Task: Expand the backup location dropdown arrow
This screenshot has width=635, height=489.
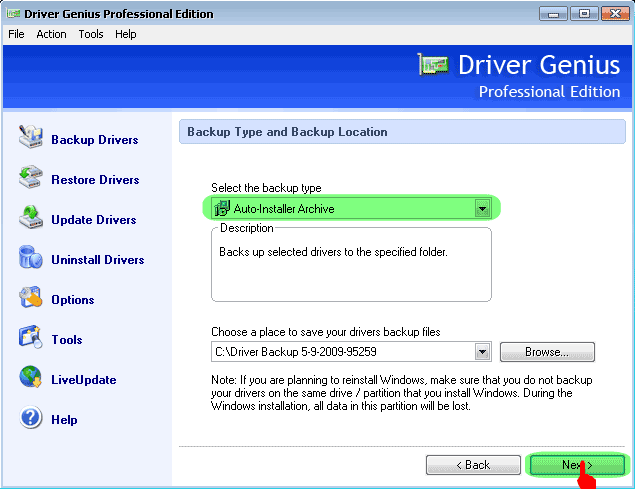Action: [x=482, y=352]
